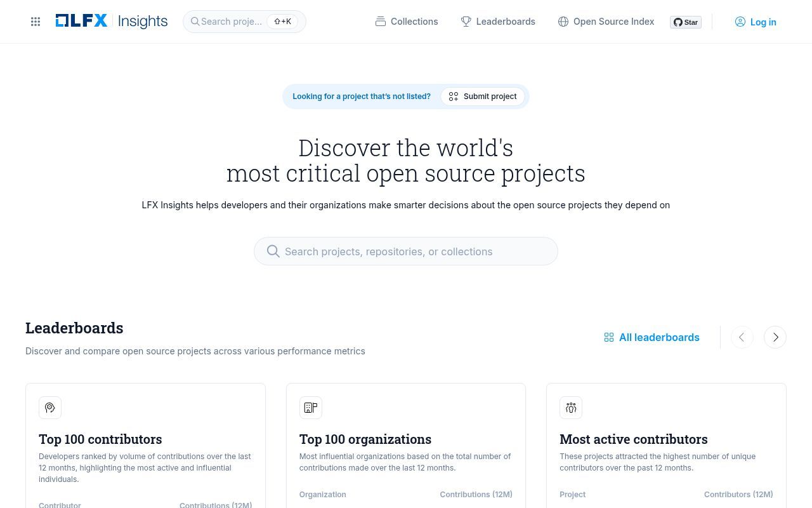Viewport: 812px width, 508px height.
Task: Focus the main Search projects, repositories field
Action: click(406, 251)
